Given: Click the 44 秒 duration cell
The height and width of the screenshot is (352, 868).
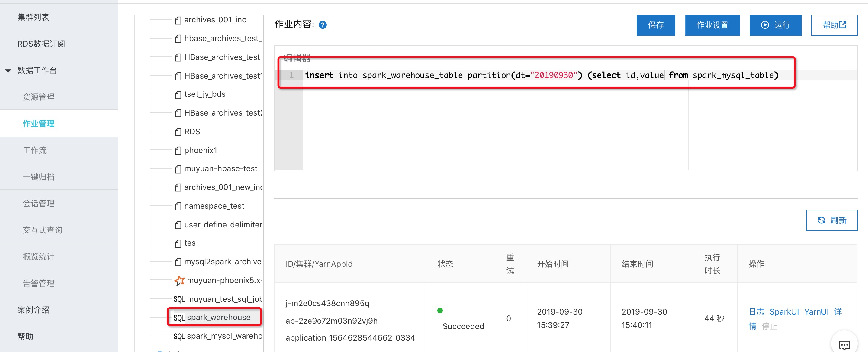Looking at the screenshot, I should click(x=714, y=319).
